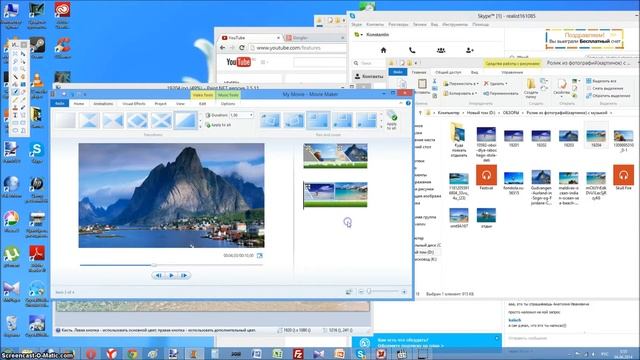This screenshot has width=640, height=360.
Task: Apply the X-shaped cross transition
Action: (x=161, y=120)
